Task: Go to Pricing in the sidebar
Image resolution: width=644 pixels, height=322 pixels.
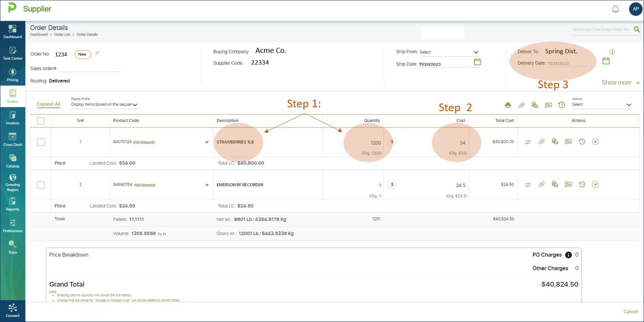Action: click(12, 75)
